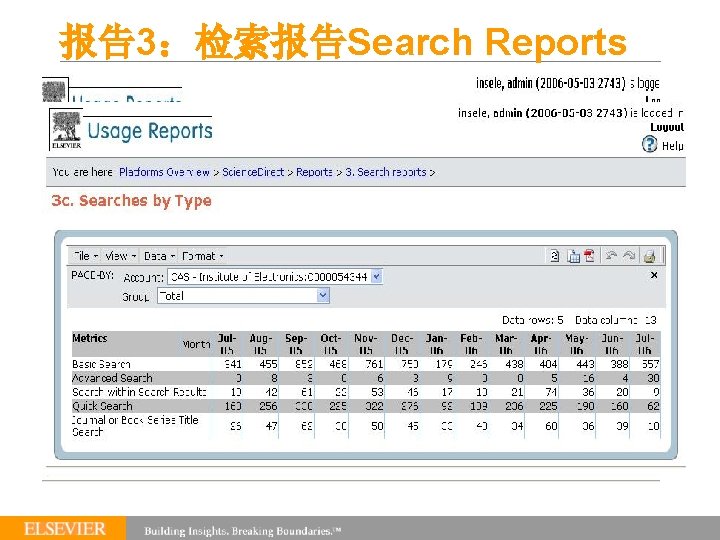Close the Page-By panel with the X

(654, 275)
